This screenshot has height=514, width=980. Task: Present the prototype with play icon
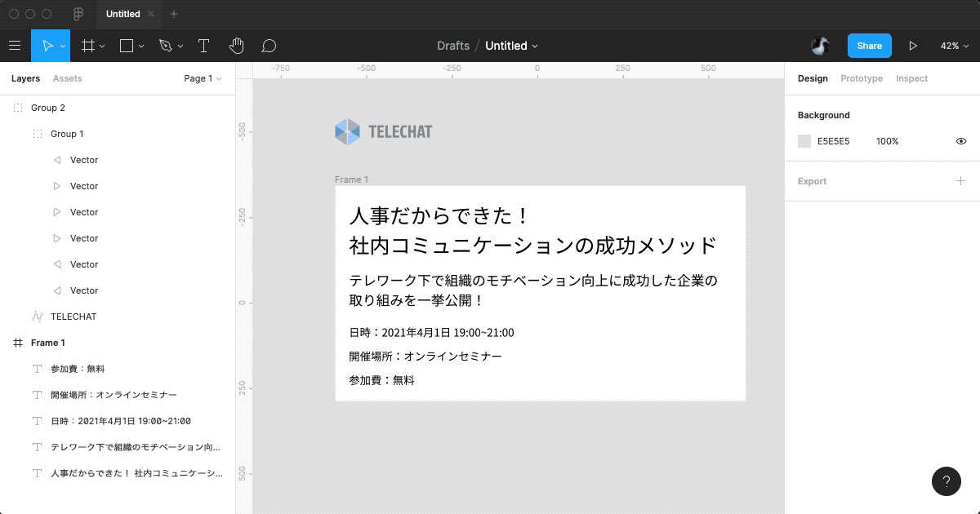pos(913,46)
